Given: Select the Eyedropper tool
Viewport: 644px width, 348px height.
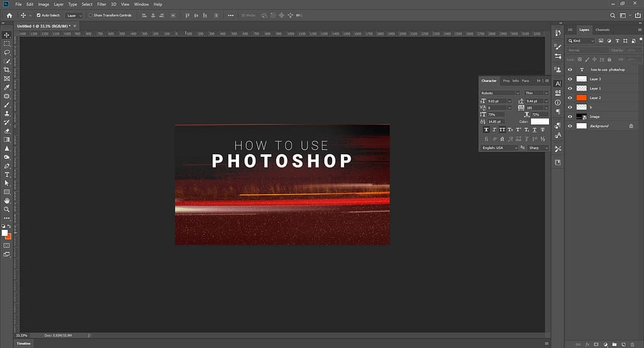Looking at the screenshot, I should point(6,87).
